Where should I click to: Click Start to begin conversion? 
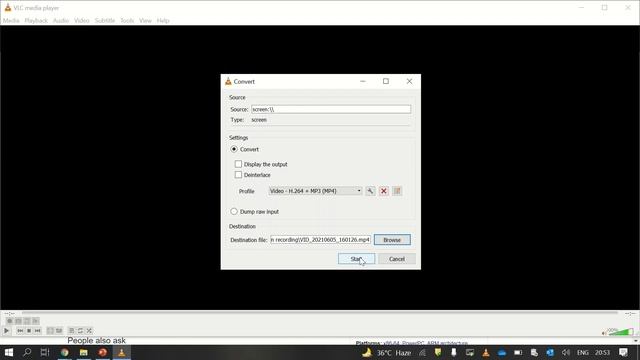tap(356, 259)
